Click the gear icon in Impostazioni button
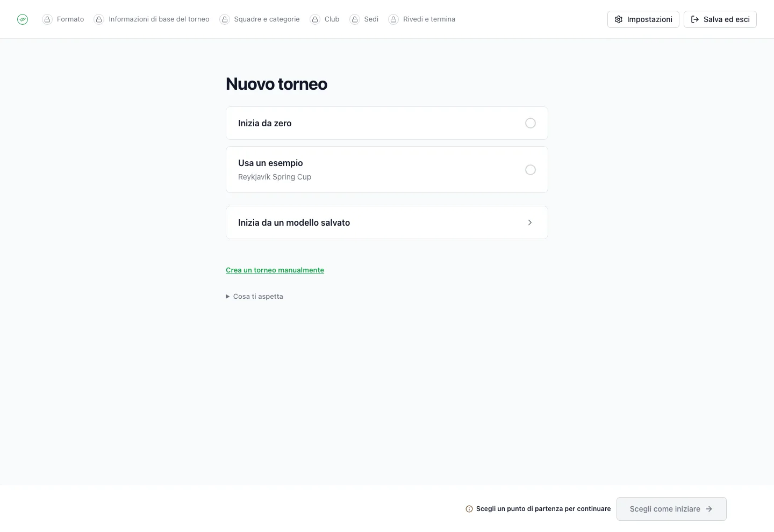 tap(619, 19)
